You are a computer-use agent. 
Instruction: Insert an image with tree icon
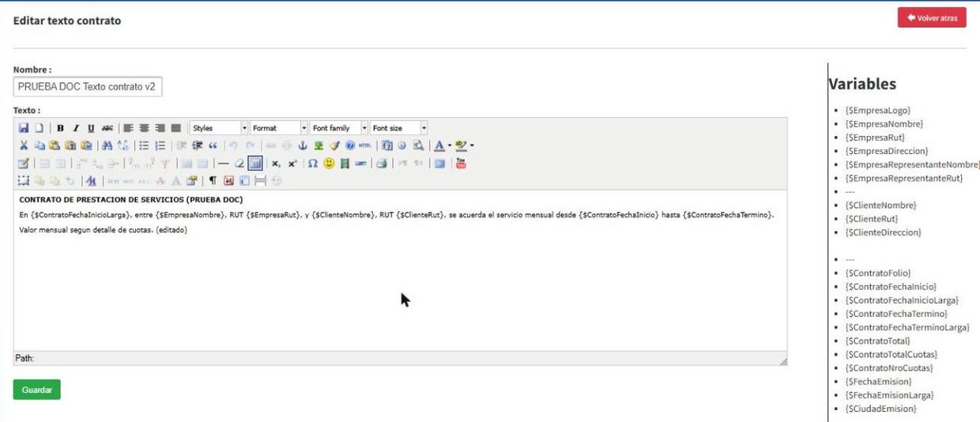coord(318,145)
